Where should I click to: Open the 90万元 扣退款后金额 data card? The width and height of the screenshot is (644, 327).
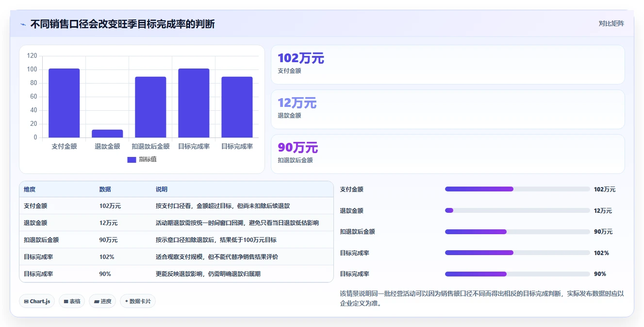(447, 154)
